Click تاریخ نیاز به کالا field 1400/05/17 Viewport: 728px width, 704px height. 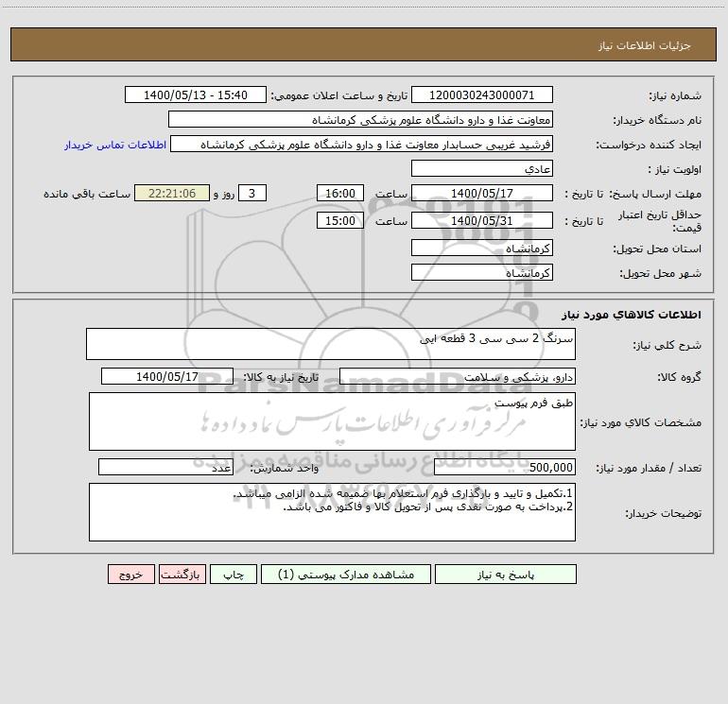[167, 376]
